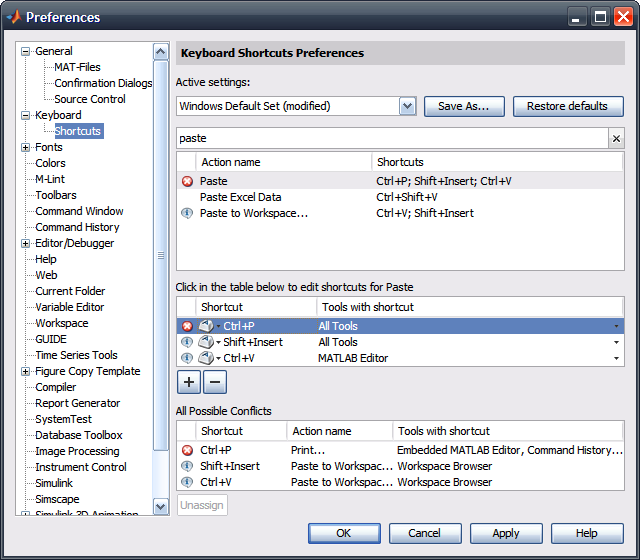Clear the search field with the X button
The image size is (640, 560).
pyautogui.click(x=616, y=139)
